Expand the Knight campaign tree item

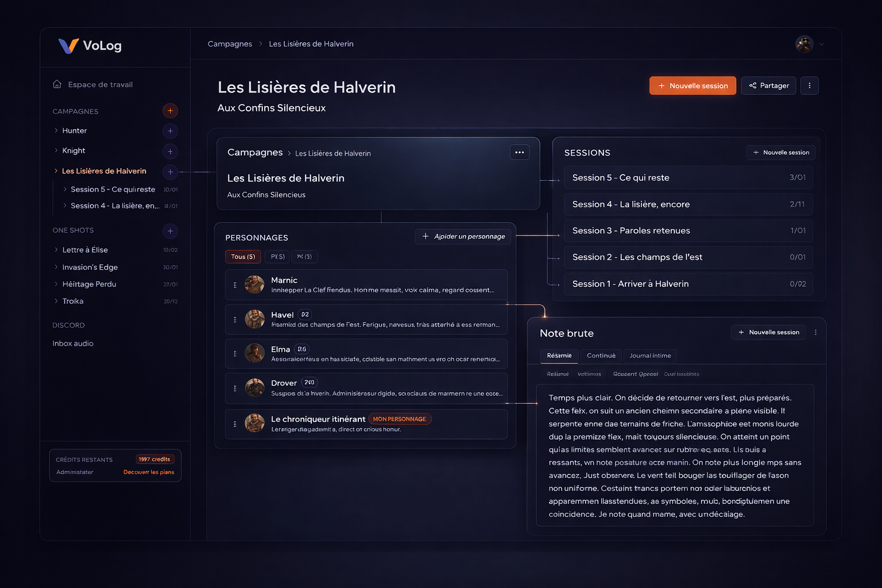56,150
